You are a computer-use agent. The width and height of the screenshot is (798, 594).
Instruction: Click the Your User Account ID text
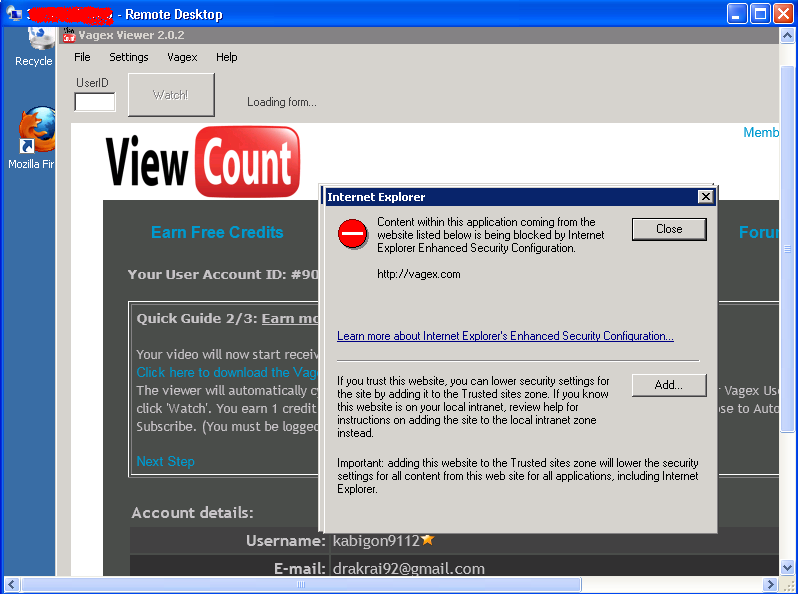point(223,274)
